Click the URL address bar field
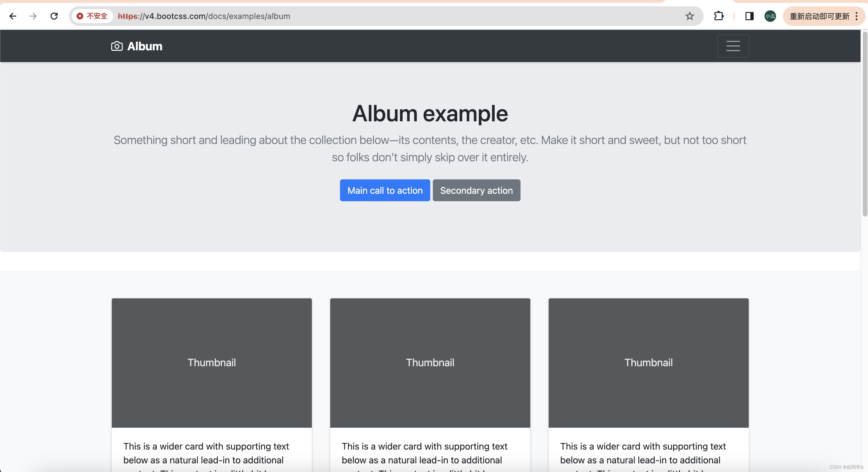The image size is (868, 472). click(404, 16)
